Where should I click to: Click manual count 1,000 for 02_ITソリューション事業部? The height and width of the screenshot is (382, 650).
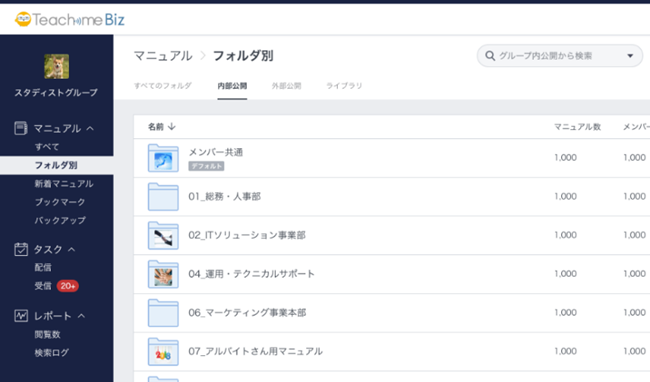[x=565, y=235]
